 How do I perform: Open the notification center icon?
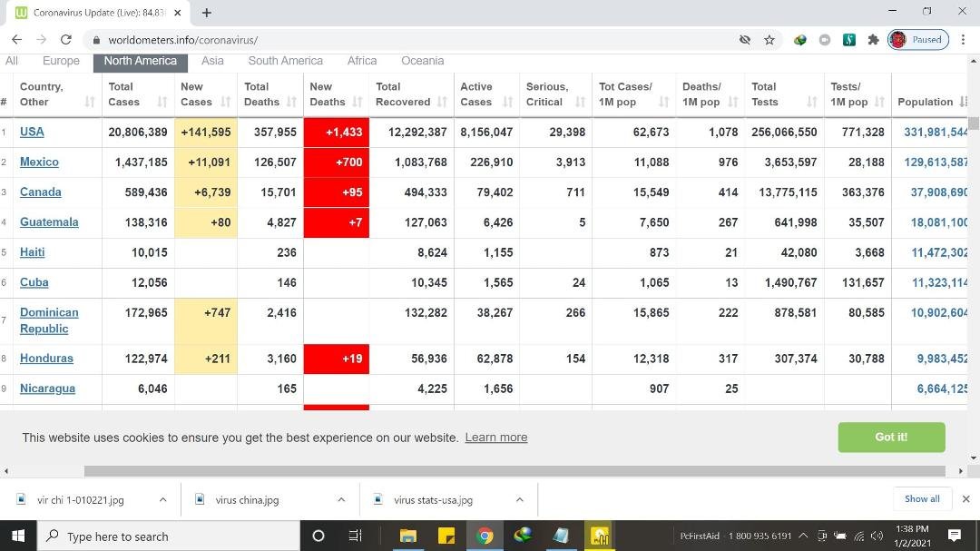click(955, 536)
